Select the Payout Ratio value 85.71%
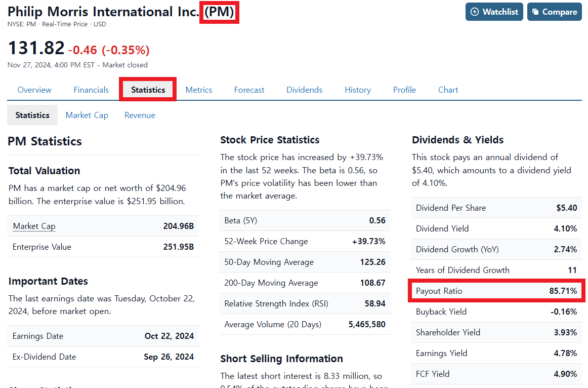Screen dimensions: 588x388 click(x=563, y=291)
